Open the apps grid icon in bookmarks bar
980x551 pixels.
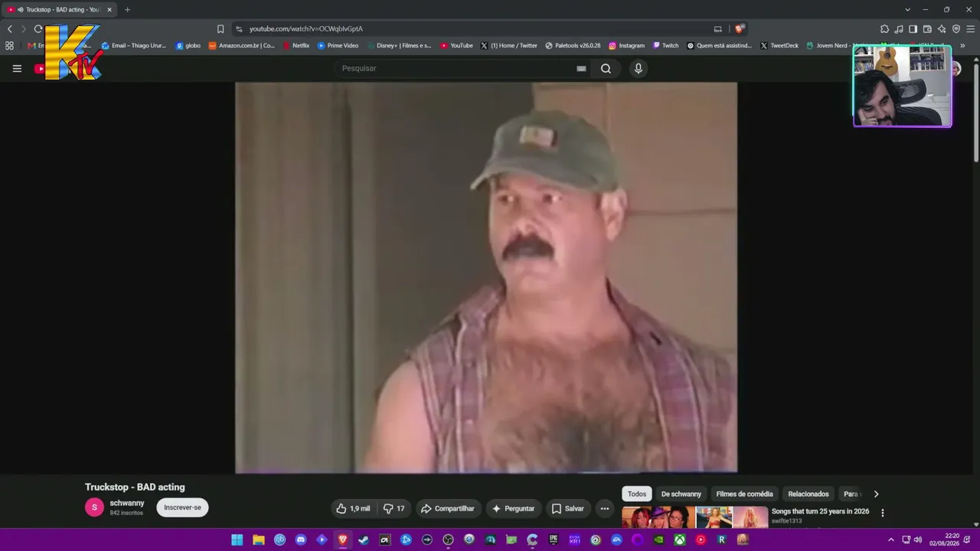click(9, 46)
